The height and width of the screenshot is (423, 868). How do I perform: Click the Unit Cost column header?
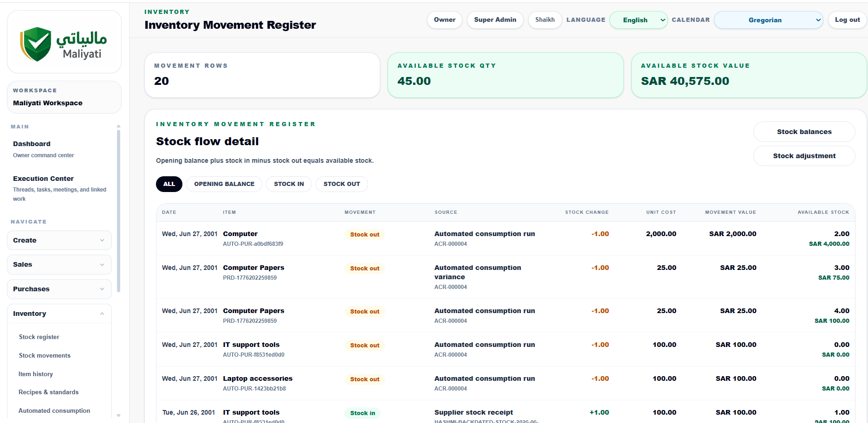(661, 212)
